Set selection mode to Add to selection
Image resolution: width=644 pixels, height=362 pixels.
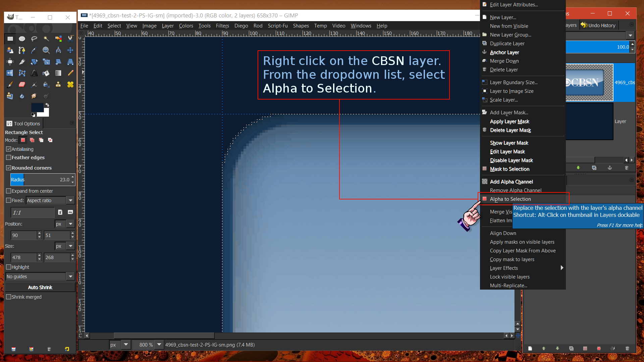32,140
